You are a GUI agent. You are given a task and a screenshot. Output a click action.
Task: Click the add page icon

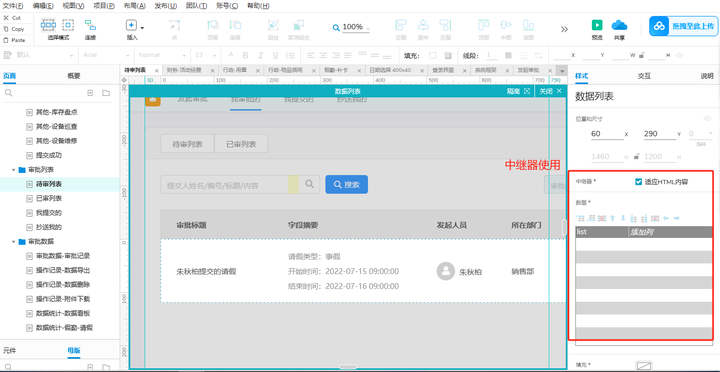point(90,93)
